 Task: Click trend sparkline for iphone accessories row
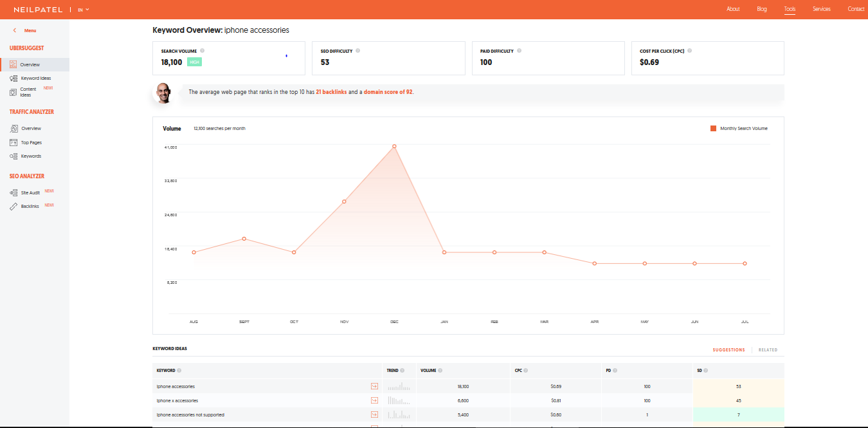399,386
